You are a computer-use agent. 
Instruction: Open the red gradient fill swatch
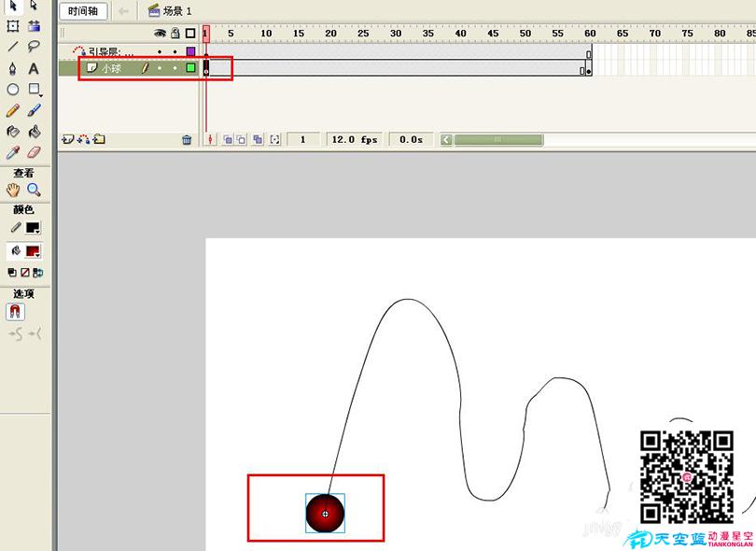click(x=34, y=251)
